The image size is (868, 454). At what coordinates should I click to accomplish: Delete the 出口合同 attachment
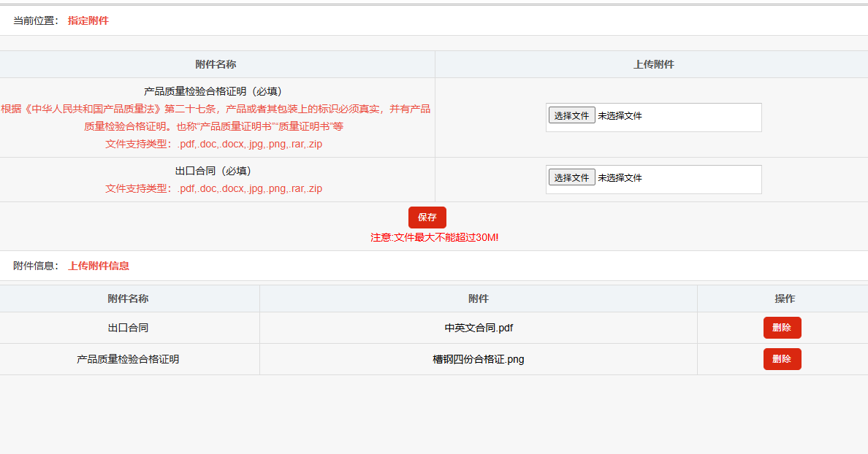click(782, 328)
